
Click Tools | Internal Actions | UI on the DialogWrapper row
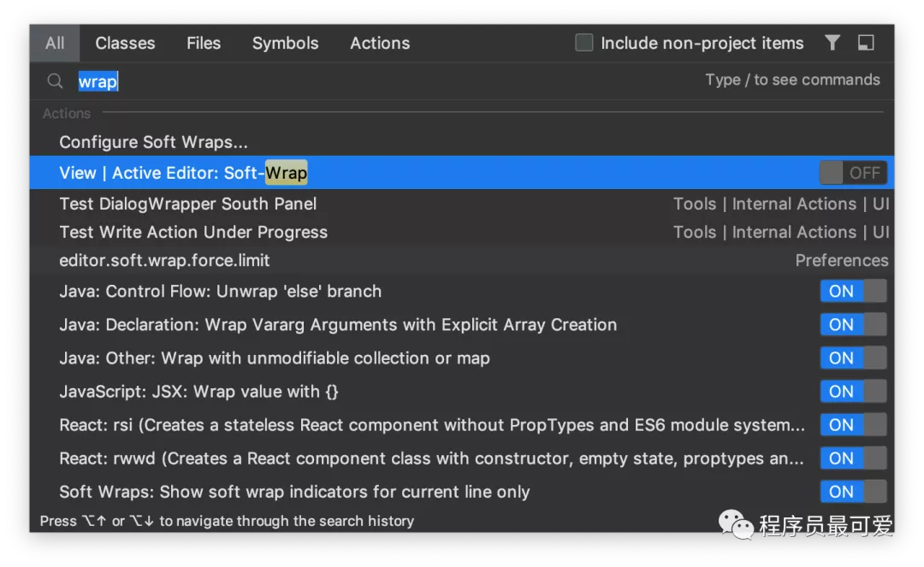click(x=781, y=204)
